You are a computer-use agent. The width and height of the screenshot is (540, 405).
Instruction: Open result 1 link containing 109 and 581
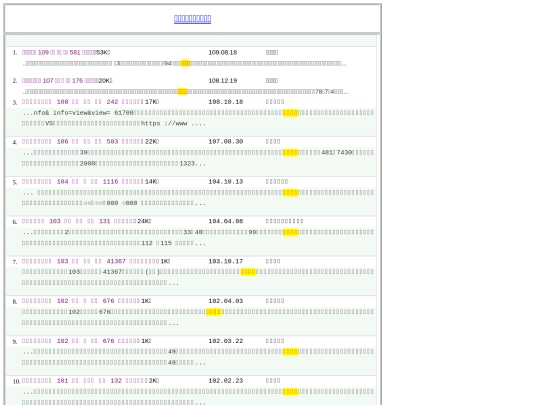(58, 52)
